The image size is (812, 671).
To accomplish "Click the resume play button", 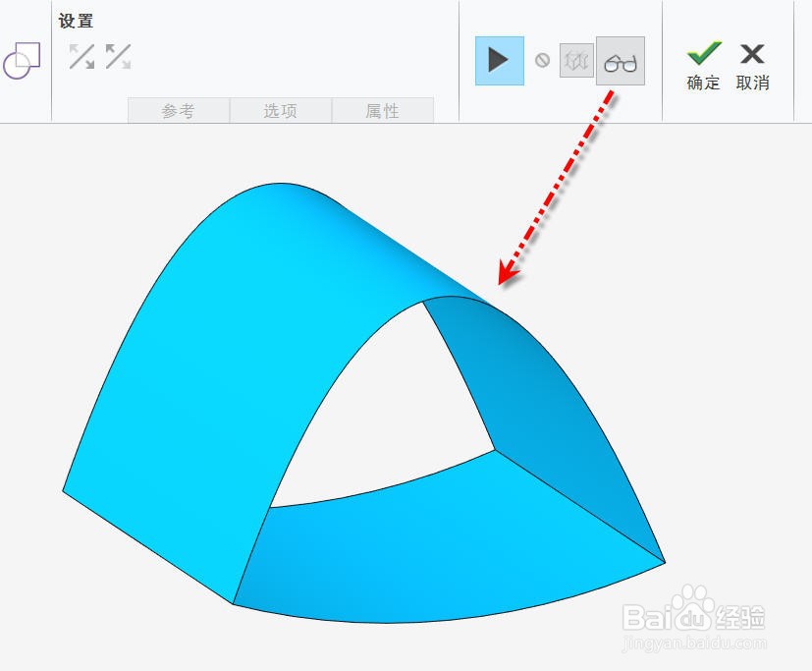I will (500, 61).
